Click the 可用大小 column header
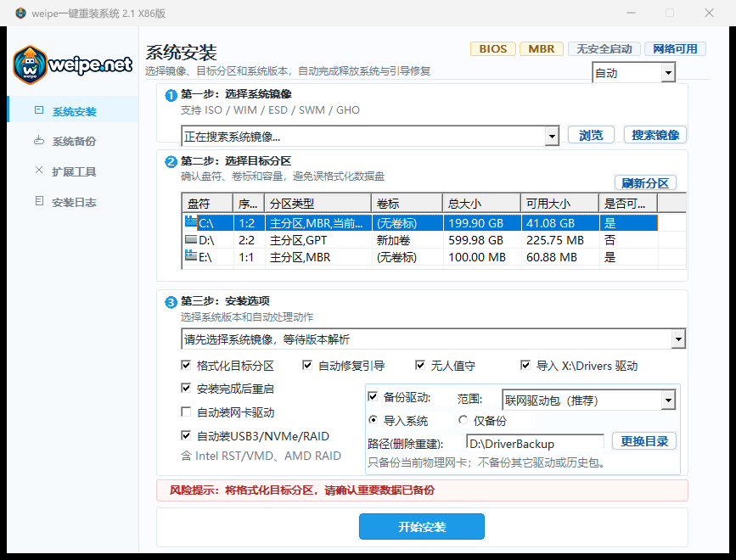Image resolution: width=736 pixels, height=560 pixels. 559,204
